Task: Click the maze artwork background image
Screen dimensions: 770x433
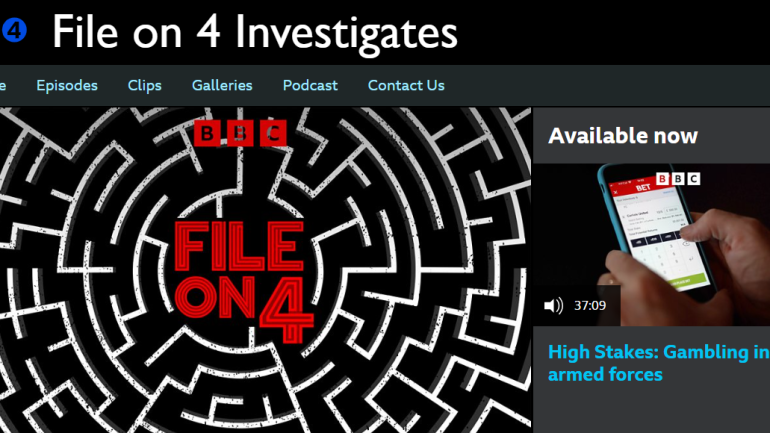Action: 265,270
